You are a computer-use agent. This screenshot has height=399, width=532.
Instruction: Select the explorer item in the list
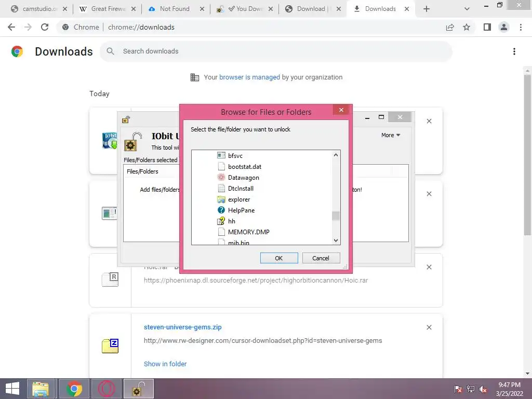tap(239, 199)
